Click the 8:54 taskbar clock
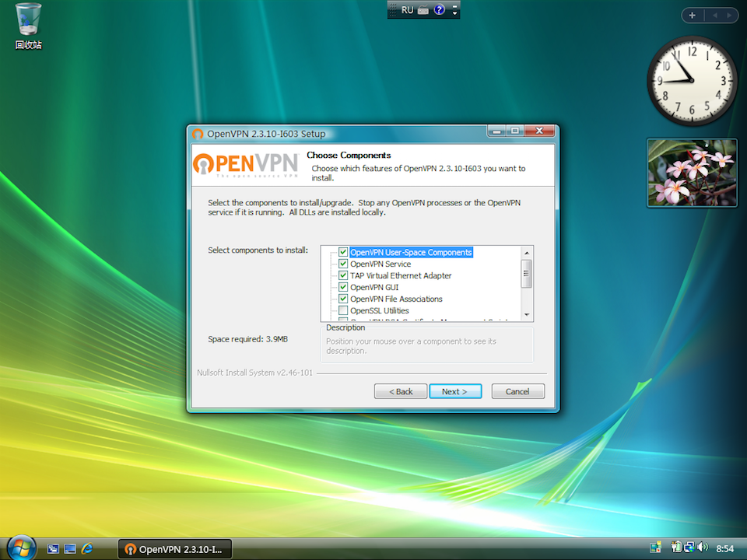 click(x=724, y=548)
